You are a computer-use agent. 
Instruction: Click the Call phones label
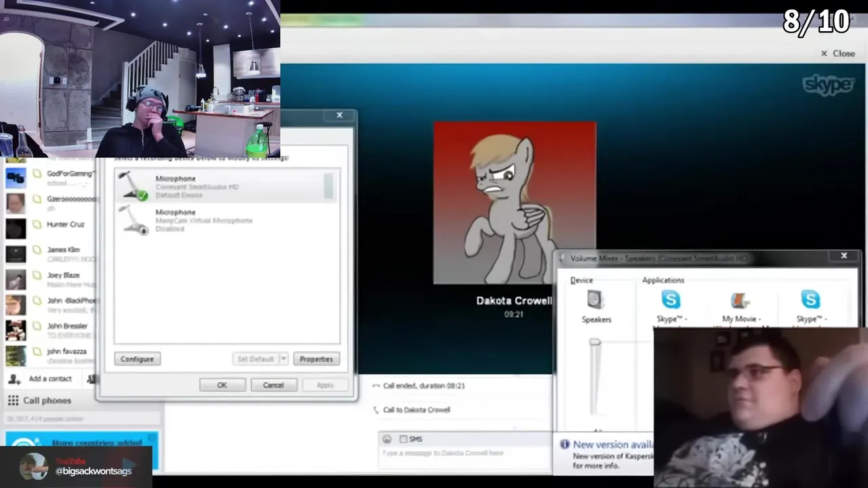point(47,401)
